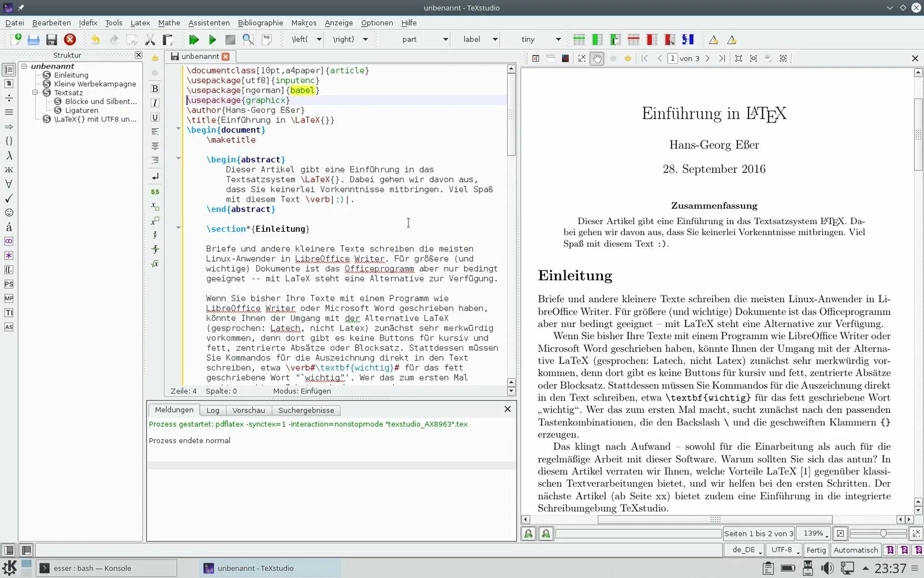Compile with the single green arrow
Screen dimensions: 924x578
coord(213,39)
